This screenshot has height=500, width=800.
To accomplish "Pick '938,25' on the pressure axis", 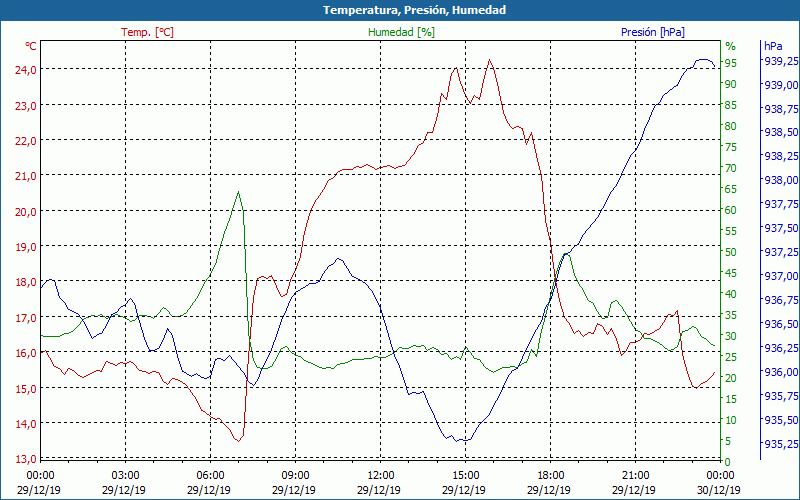I will (781, 156).
